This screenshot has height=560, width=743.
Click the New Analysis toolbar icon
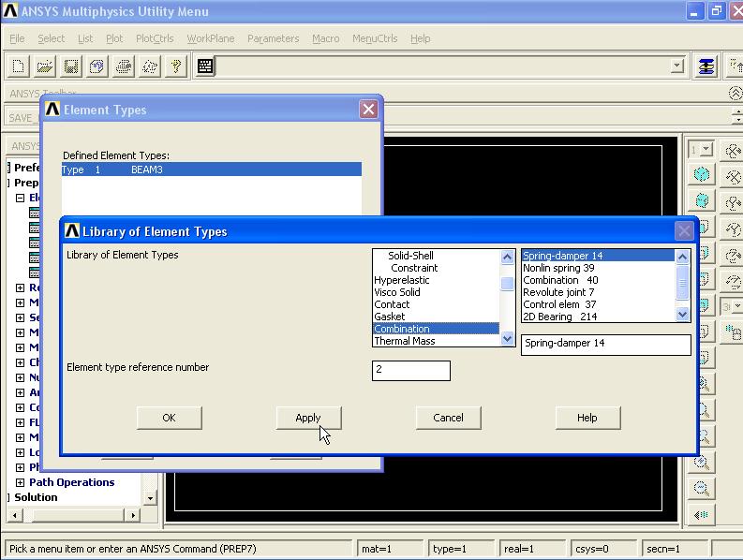click(x=18, y=66)
